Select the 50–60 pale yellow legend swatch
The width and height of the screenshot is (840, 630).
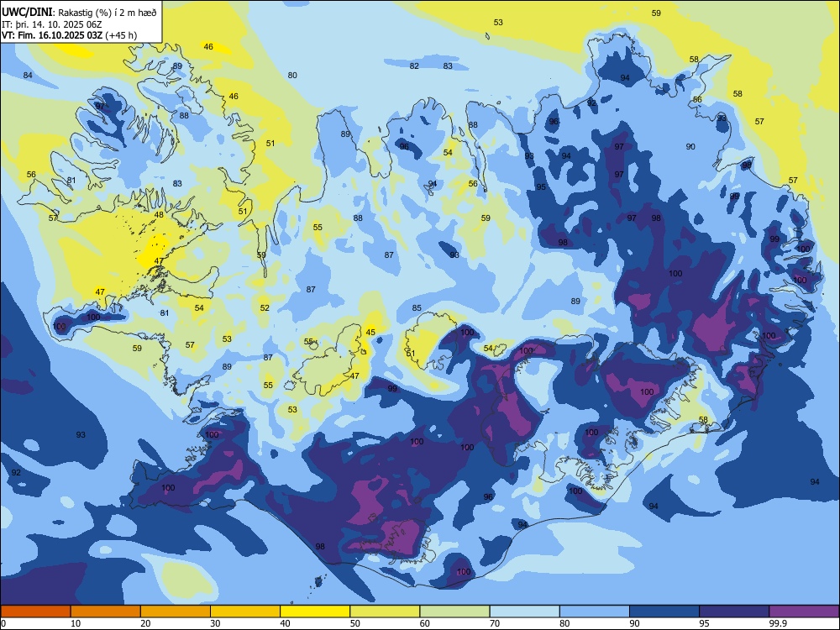pyautogui.click(x=385, y=612)
